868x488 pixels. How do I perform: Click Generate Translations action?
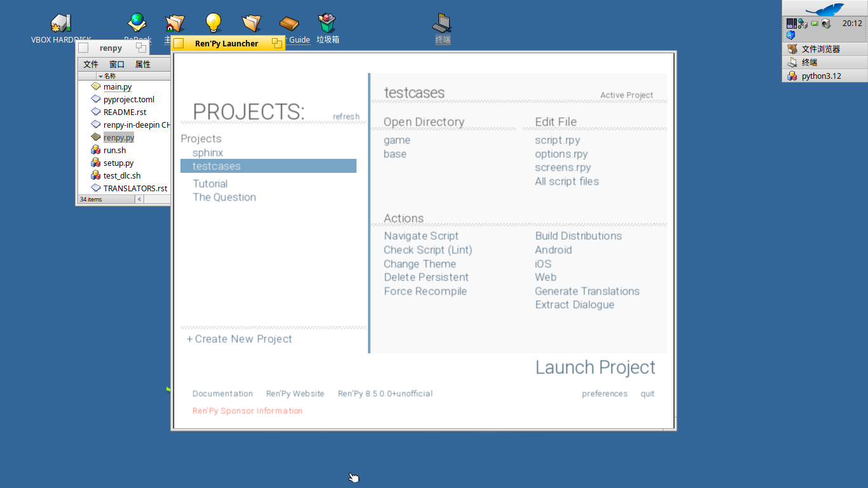tap(587, 292)
